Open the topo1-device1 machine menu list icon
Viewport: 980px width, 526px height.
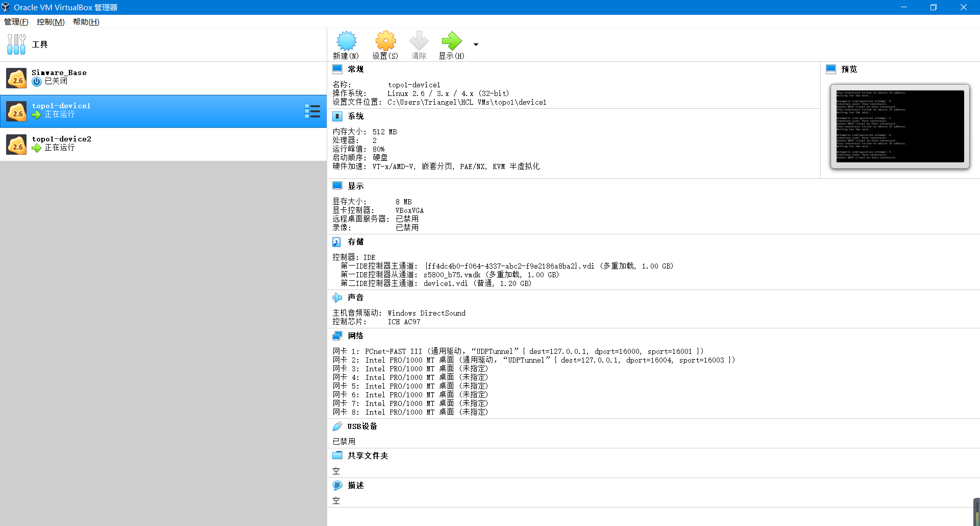[x=312, y=111]
